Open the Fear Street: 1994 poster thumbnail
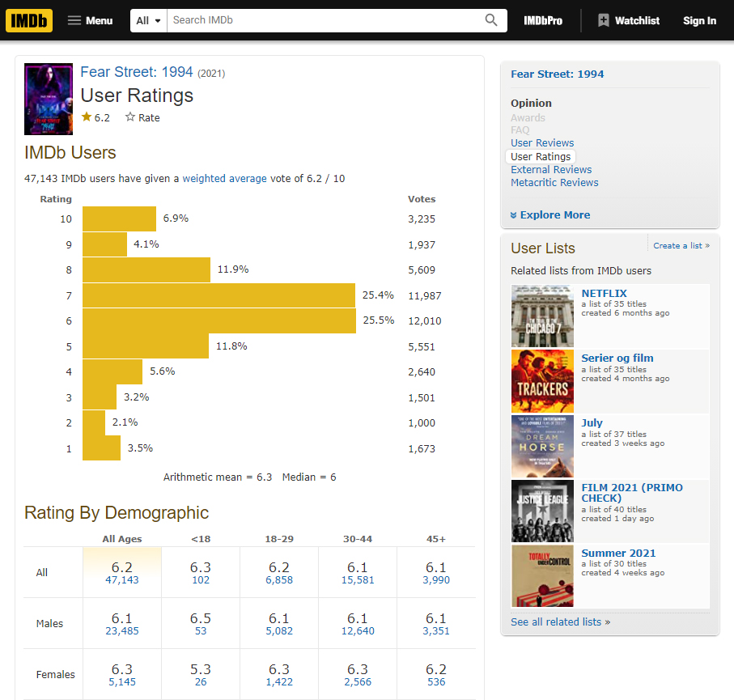Screen dimensions: 734x700 pos(49,99)
